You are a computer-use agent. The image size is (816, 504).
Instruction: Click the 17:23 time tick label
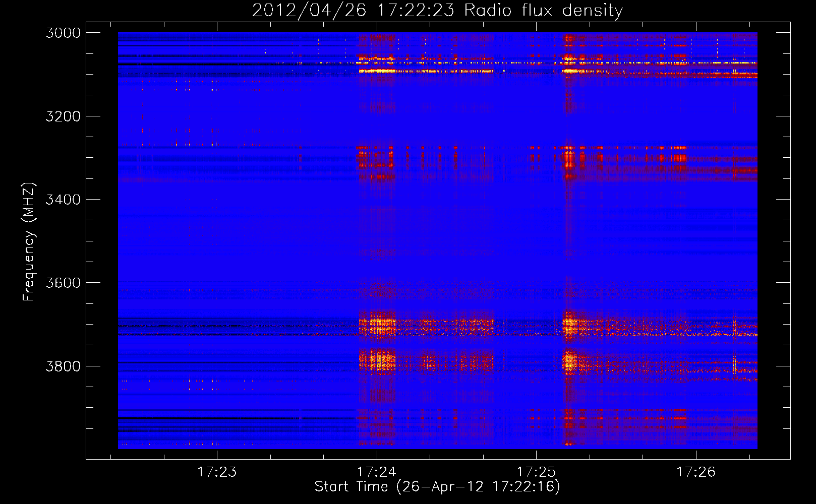217,472
